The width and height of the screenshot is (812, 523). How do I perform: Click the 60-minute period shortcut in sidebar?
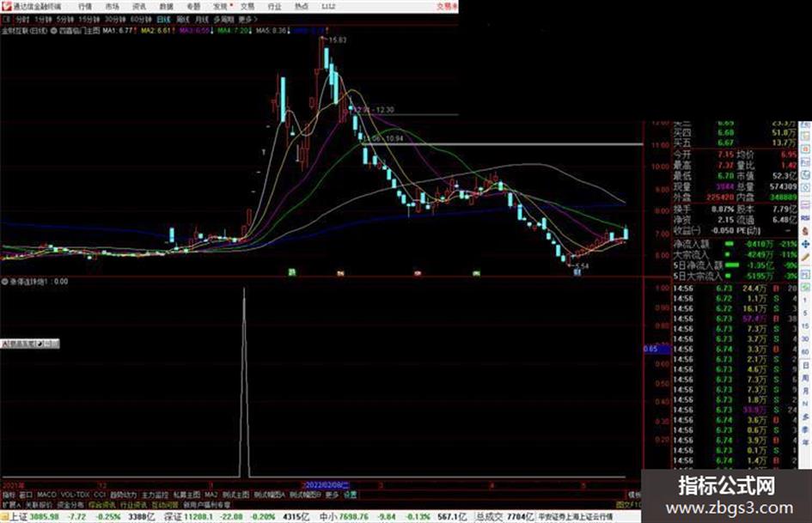[x=805, y=352]
